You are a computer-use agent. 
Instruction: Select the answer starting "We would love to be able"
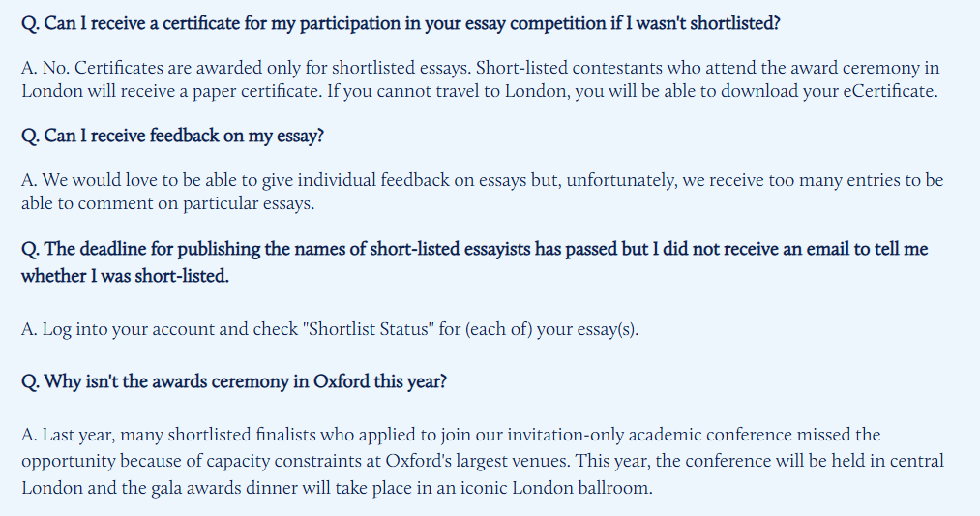(482, 192)
